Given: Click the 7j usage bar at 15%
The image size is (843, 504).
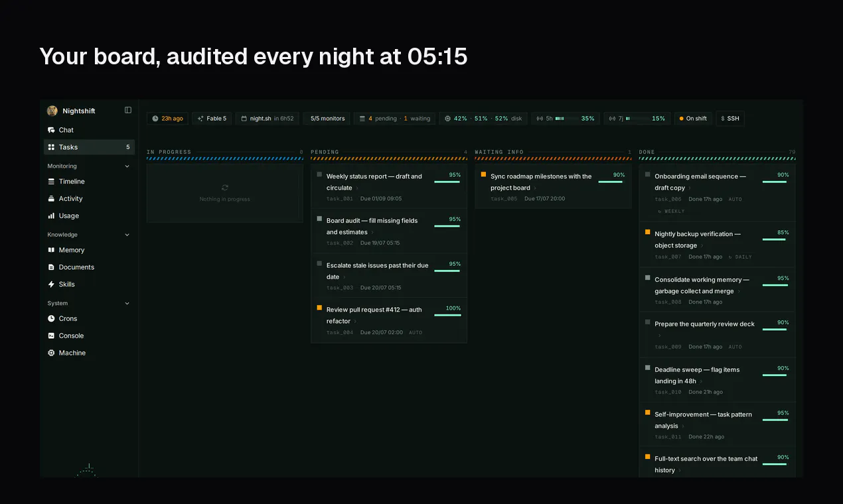Looking at the screenshot, I should click(x=637, y=119).
